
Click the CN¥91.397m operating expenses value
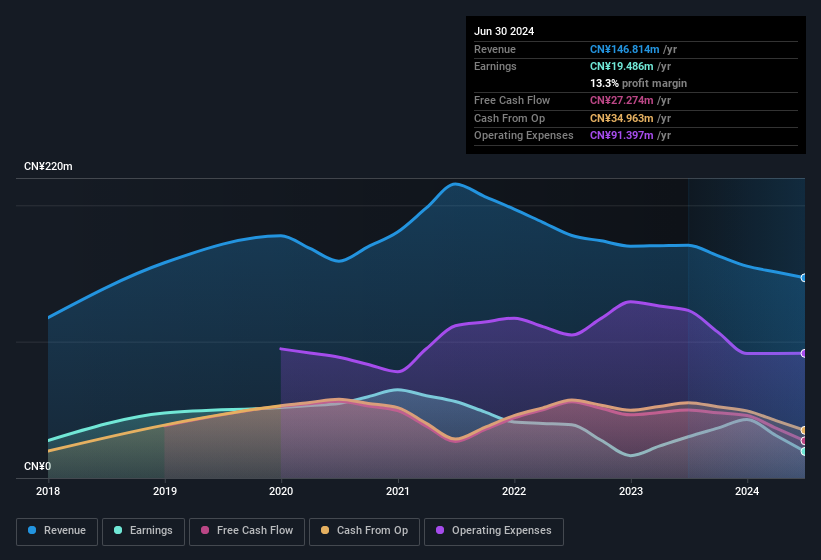(622, 136)
